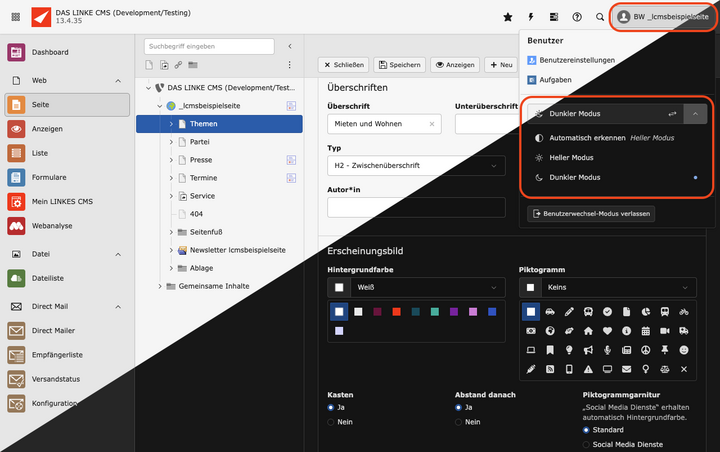Click the bookmarks star icon
This screenshot has width=720, height=452.
click(508, 17)
